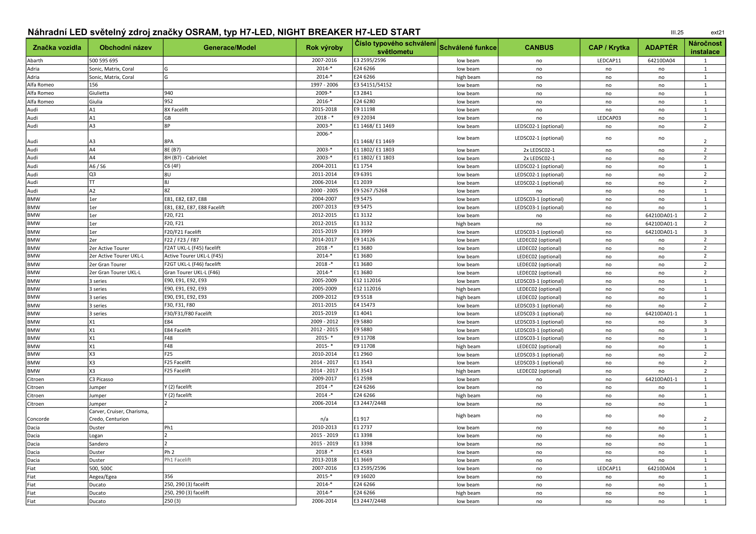Click '8H (B7) - Cabriolet' cell
The image size is (756, 534).
(x=229, y=158)
